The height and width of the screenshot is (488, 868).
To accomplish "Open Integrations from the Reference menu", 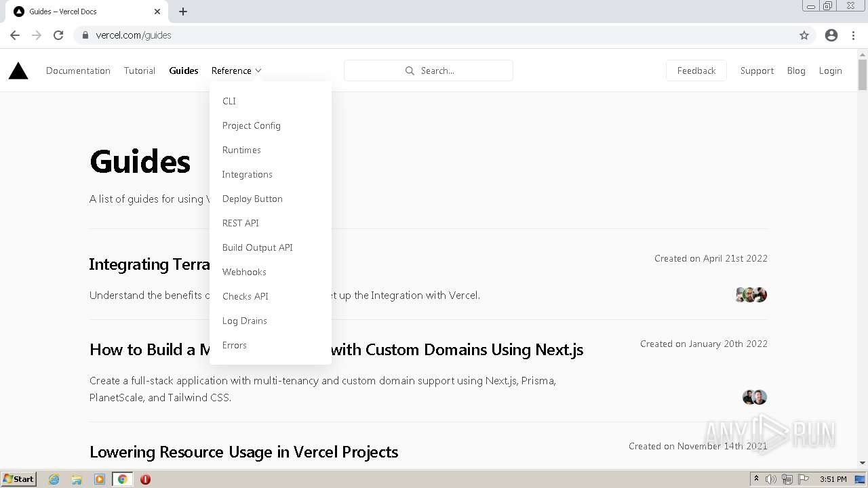I will point(248,174).
